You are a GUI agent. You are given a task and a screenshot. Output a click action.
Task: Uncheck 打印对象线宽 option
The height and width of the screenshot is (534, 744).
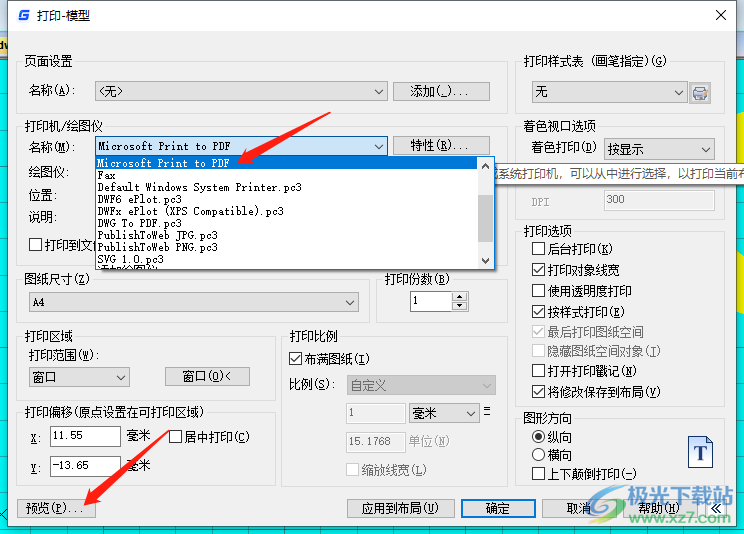click(x=538, y=270)
